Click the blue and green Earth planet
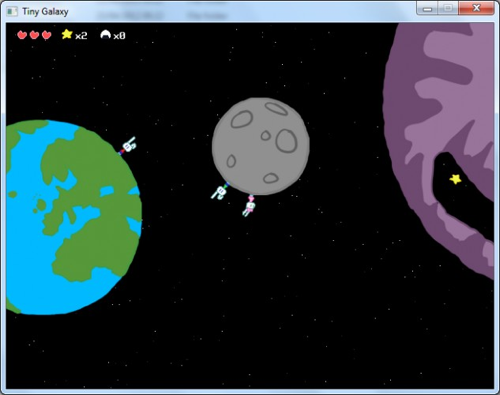The width and height of the screenshot is (500, 395). point(74,217)
